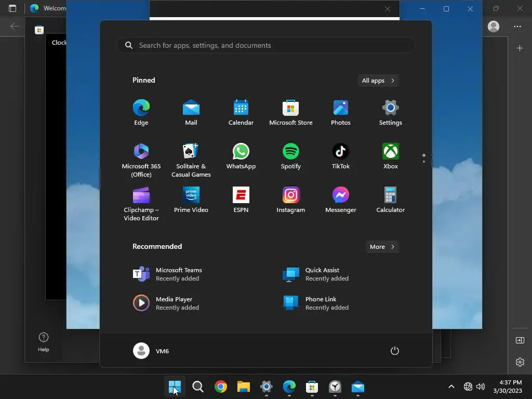Click the Windows Start button on the taskbar
This screenshot has width=532, height=399.
[175, 387]
